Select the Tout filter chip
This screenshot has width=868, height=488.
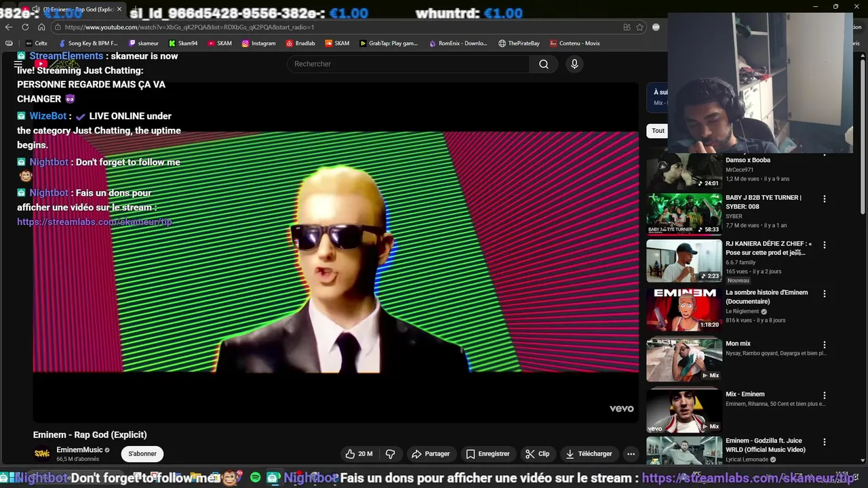[x=658, y=131]
